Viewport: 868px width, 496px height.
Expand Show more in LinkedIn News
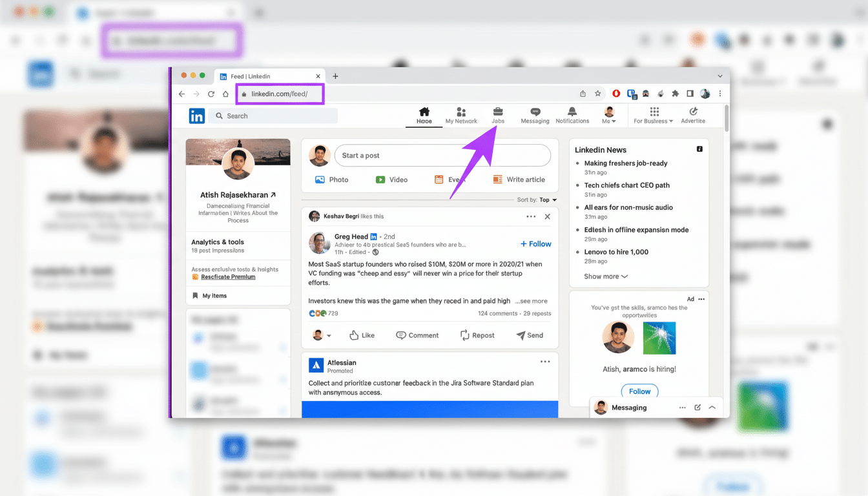coord(604,276)
